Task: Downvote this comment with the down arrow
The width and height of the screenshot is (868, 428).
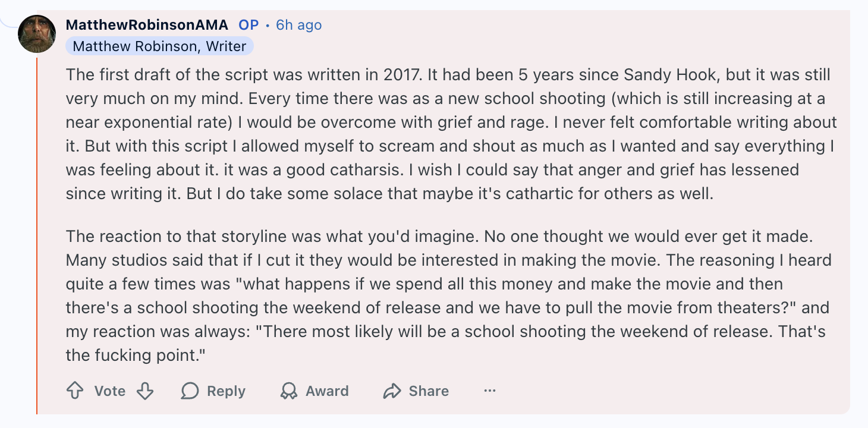Action: (145, 391)
